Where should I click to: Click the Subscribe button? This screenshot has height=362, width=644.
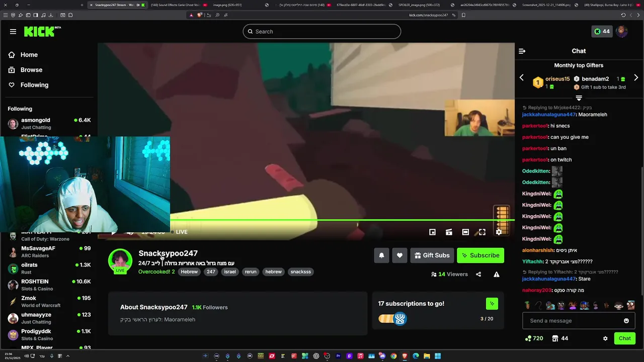(480, 255)
